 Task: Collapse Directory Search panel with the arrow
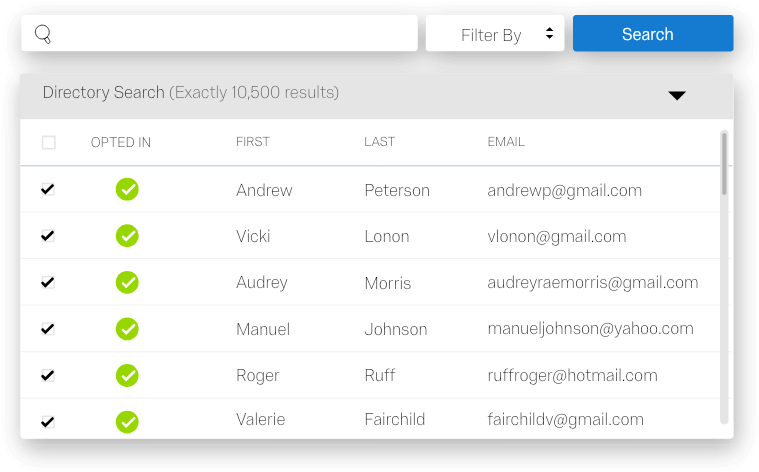click(x=677, y=95)
